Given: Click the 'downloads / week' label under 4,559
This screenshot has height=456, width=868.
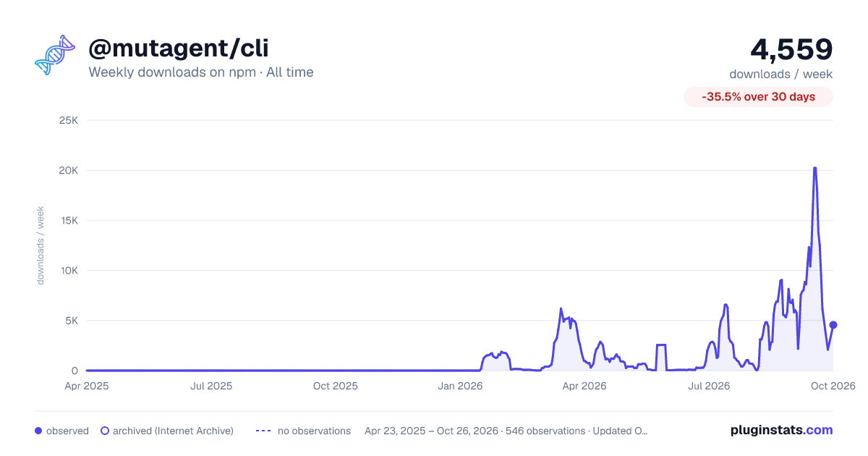Looking at the screenshot, I should pos(781,74).
